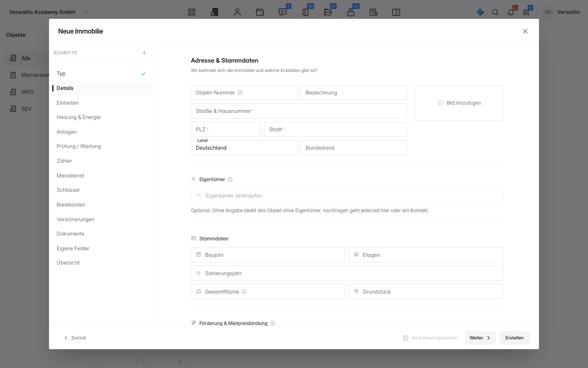
Task: Click Als Entwurf speichern
Action: 430,338
